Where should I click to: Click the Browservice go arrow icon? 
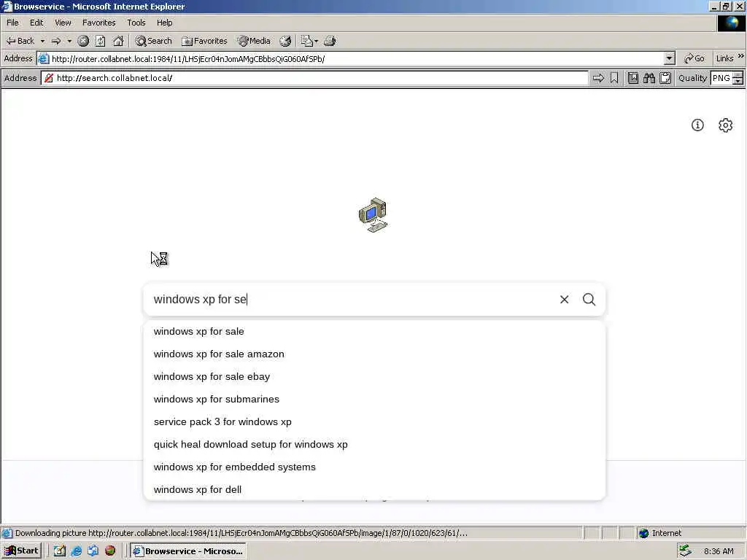pyautogui.click(x=598, y=78)
